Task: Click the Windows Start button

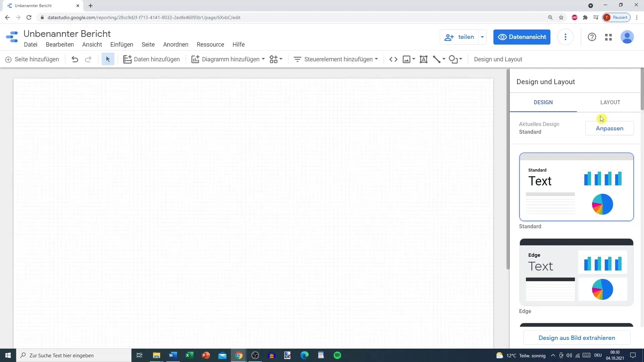Action: click(8, 355)
